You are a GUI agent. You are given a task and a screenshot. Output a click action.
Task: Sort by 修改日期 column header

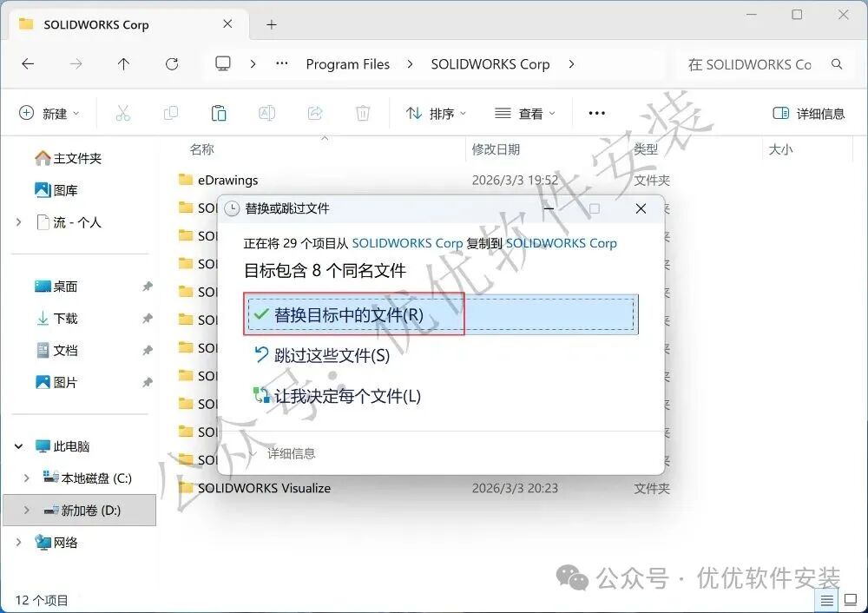496,149
